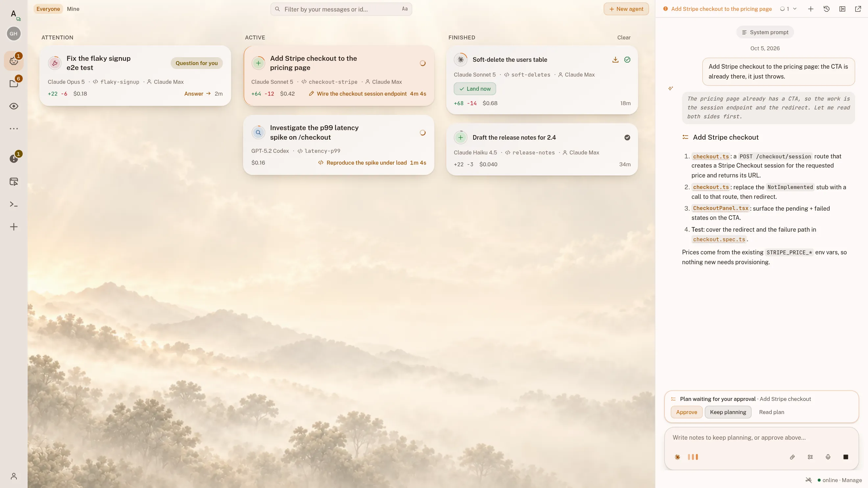Click the Keep planning button
868x488 pixels.
pyautogui.click(x=728, y=412)
